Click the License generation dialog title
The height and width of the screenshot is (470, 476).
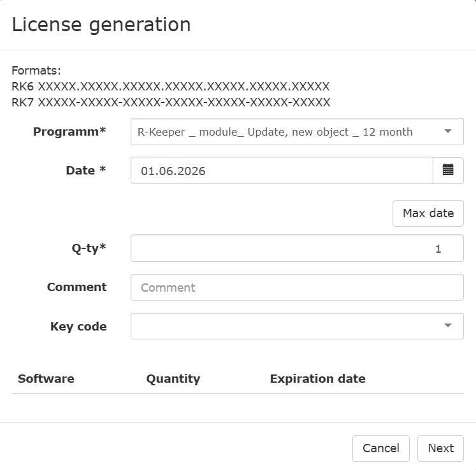coord(101,25)
